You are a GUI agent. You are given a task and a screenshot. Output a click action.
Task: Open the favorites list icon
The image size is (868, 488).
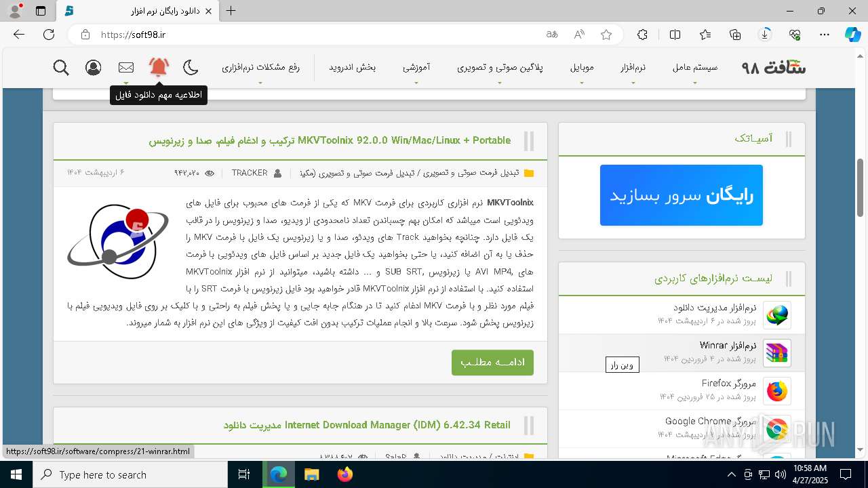click(705, 35)
